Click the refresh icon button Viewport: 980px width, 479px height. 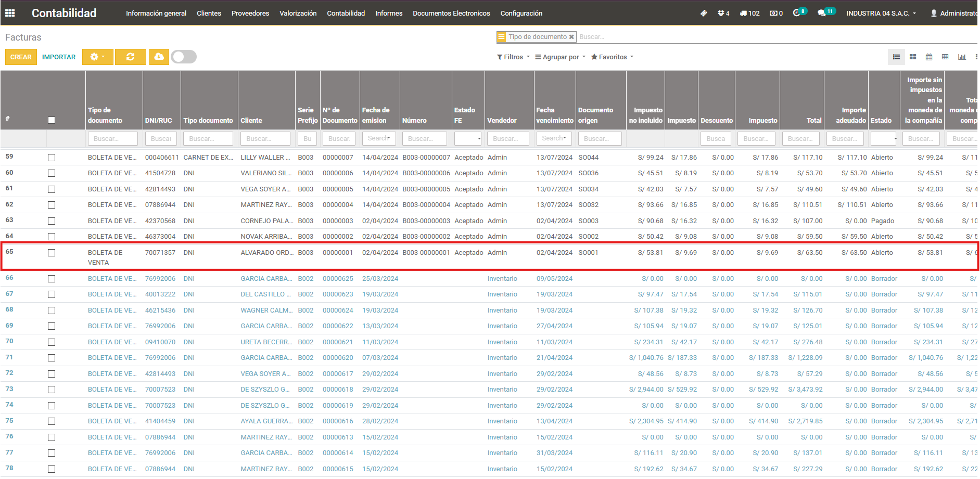[x=130, y=57]
